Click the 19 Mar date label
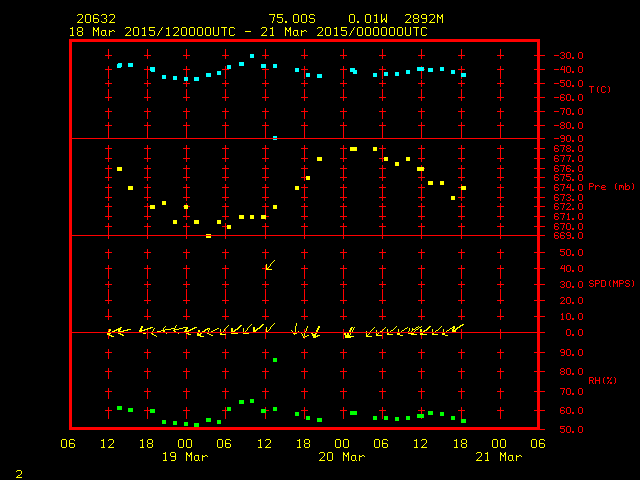Viewport: 640px width, 480px height. point(184,457)
